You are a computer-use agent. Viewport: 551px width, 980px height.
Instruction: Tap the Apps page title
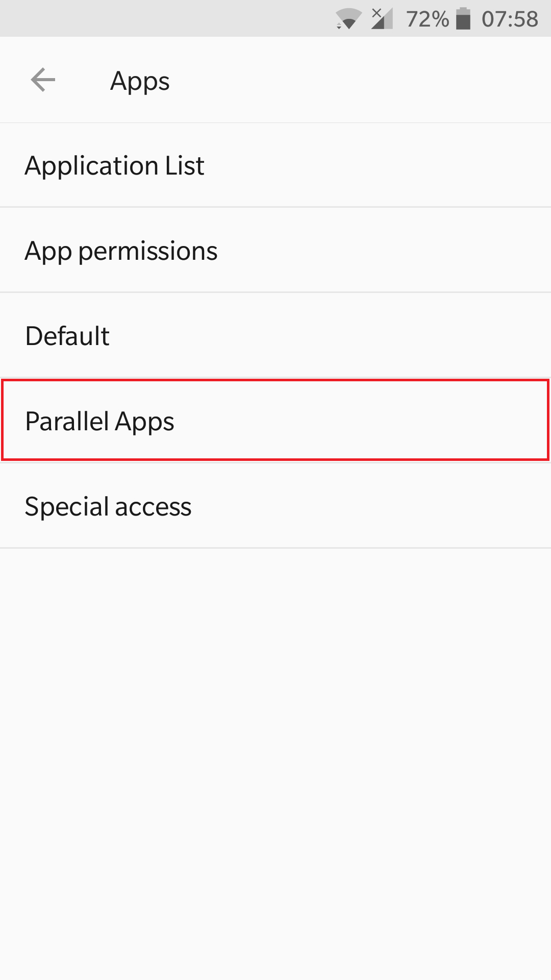pyautogui.click(x=140, y=81)
